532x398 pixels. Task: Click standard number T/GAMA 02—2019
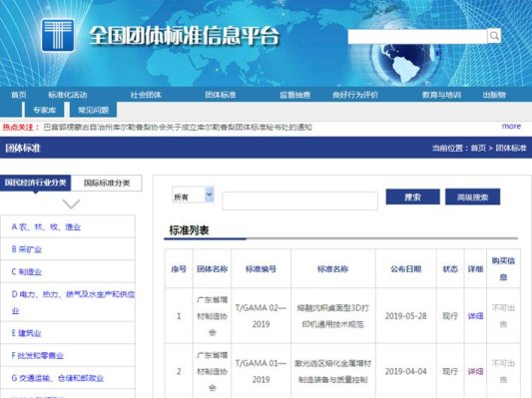261,316
